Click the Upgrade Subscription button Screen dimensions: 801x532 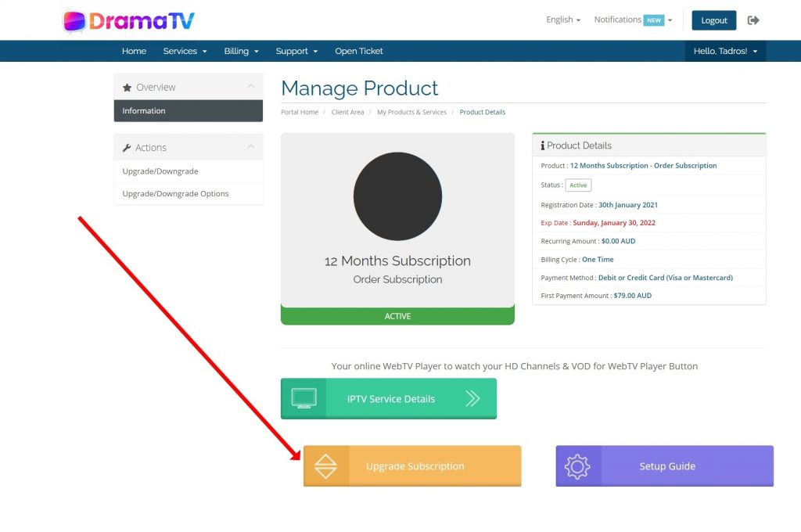pyautogui.click(x=415, y=466)
